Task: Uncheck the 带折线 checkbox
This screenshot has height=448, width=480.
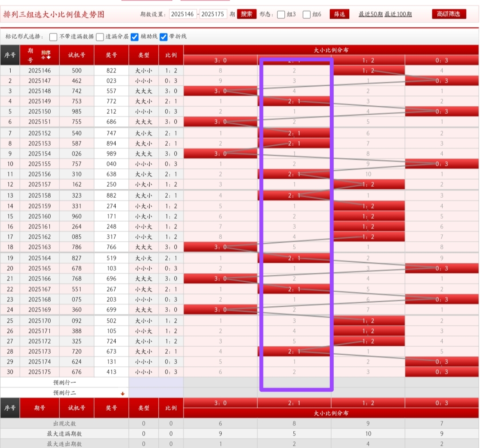Action: click(x=164, y=37)
